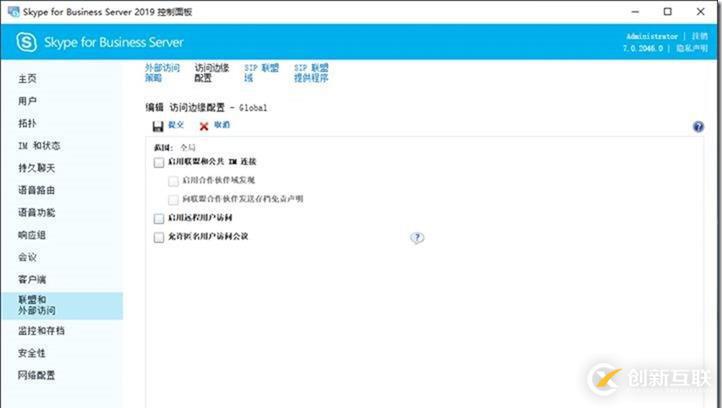The width and height of the screenshot is (722, 408).
Task: Click the Skype for Business logo icon
Action: [x=26, y=42]
